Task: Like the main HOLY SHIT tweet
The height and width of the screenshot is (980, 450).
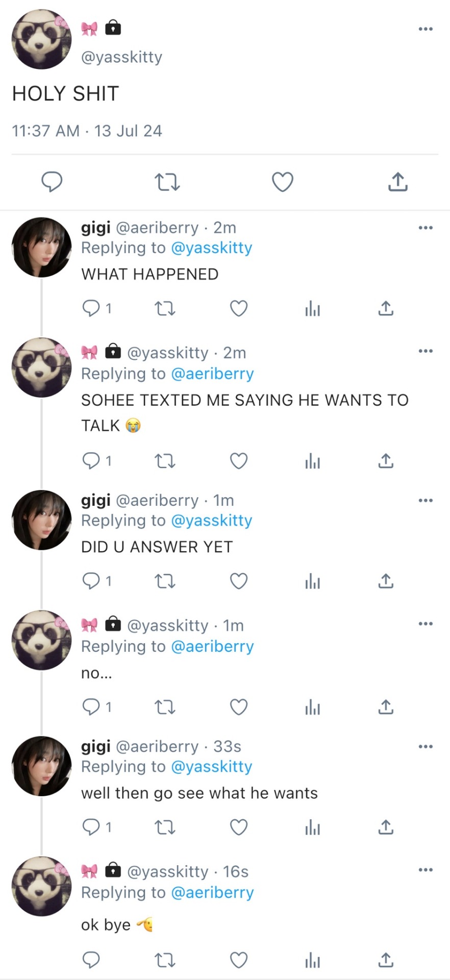Action: [x=282, y=182]
